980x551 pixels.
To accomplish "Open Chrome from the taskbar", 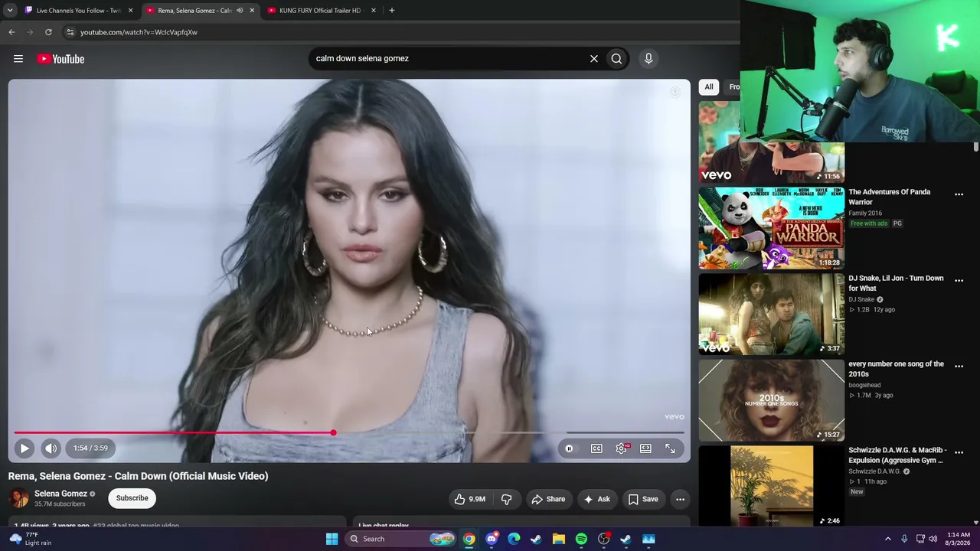I will pos(469,539).
